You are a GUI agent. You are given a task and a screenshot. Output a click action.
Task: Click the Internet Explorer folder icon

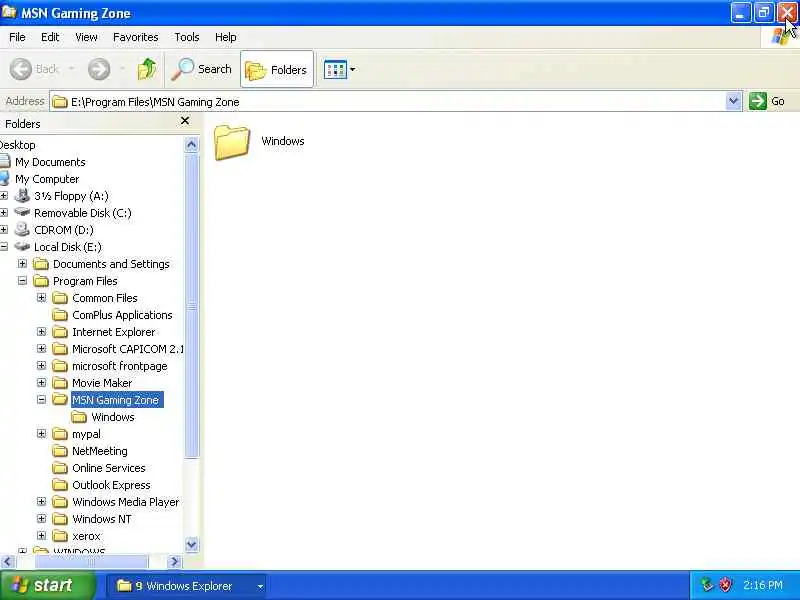coord(60,332)
